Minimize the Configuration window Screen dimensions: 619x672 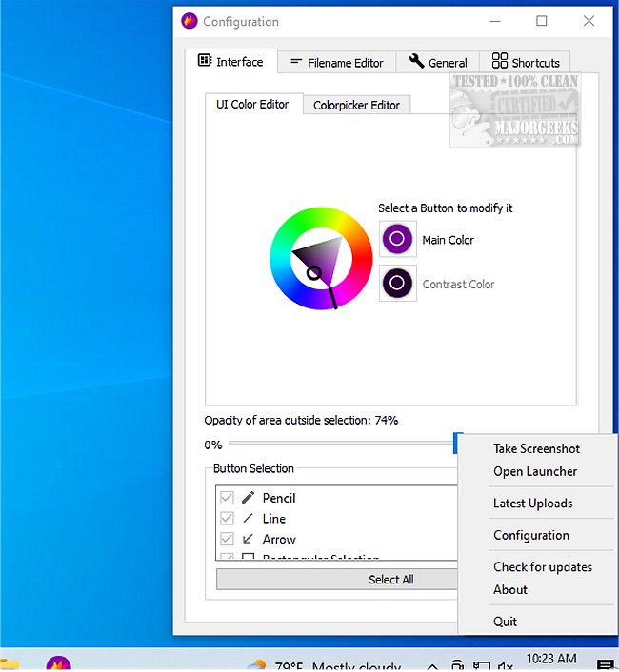pos(495,21)
